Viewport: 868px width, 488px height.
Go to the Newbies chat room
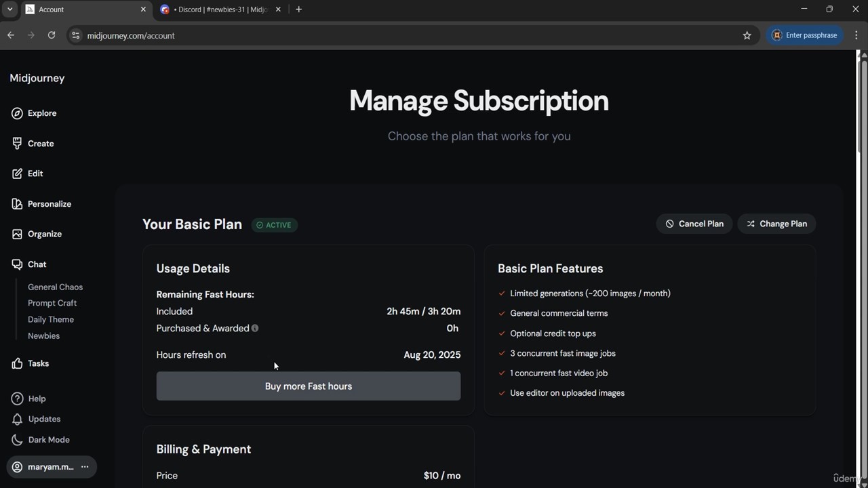[x=43, y=335]
